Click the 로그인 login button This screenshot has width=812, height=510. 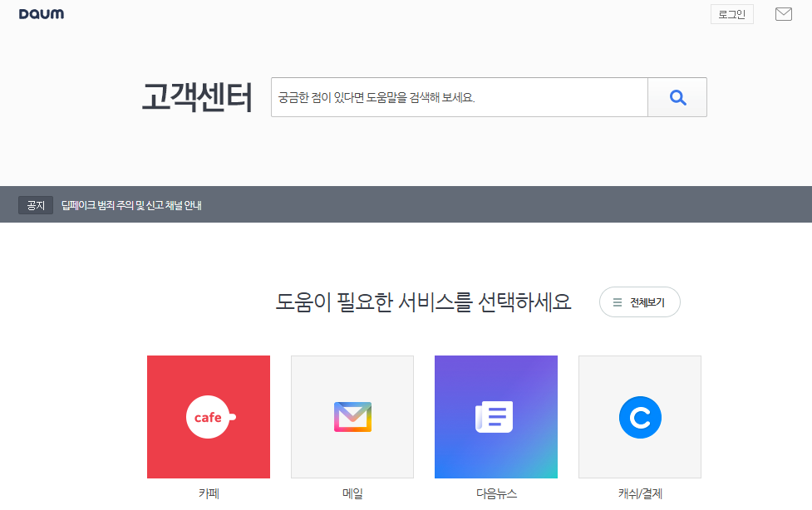pos(731,14)
